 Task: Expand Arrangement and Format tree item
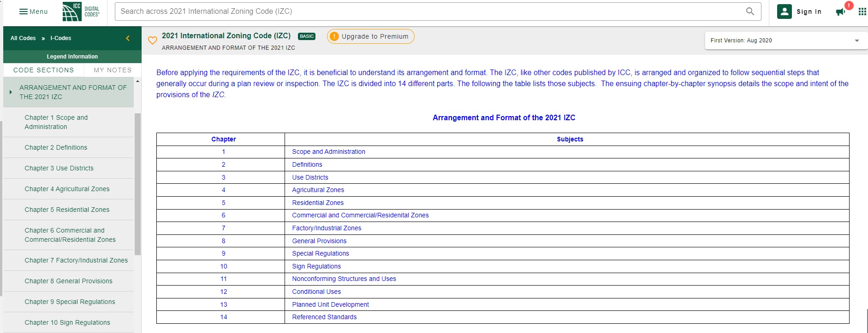pyautogui.click(x=11, y=92)
